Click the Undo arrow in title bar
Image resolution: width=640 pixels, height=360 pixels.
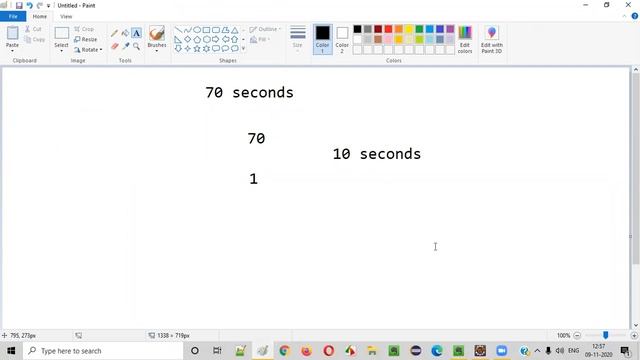coord(29,6)
